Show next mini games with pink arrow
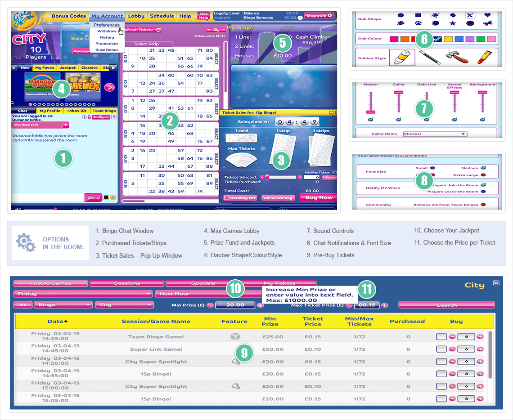Screen dimensions: 513x420 [x=110, y=87]
